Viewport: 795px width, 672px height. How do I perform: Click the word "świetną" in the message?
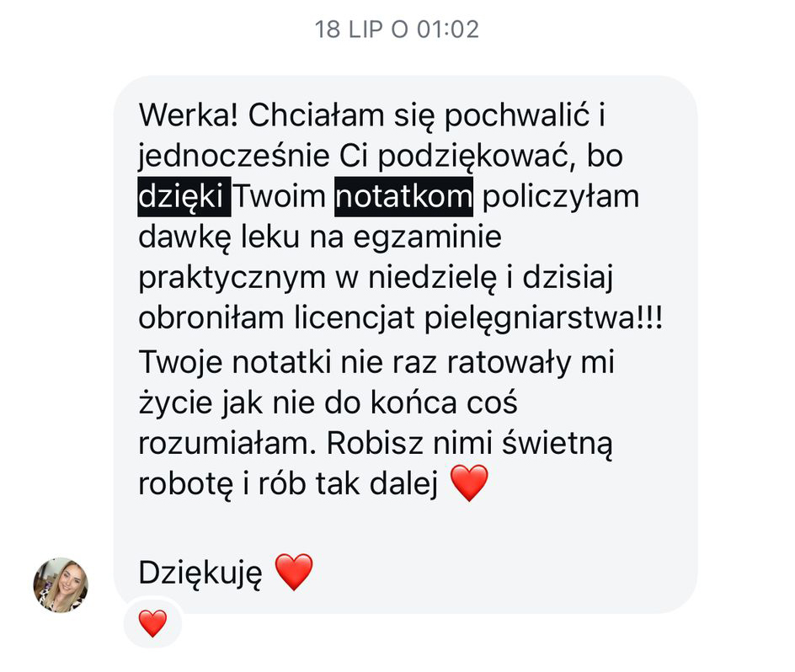[558, 443]
